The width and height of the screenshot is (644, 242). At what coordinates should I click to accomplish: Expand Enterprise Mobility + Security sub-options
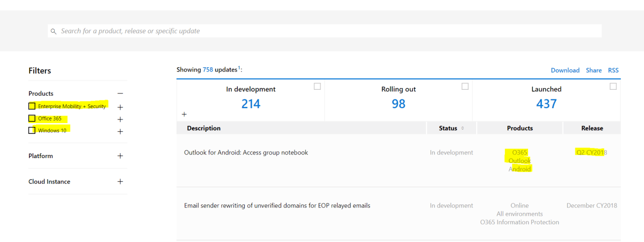point(120,107)
